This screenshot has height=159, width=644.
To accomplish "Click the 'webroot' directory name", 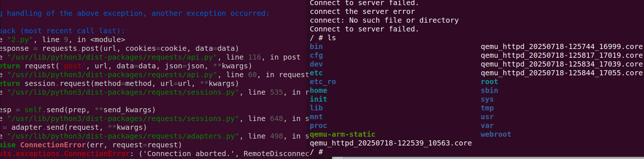I will pyautogui.click(x=496, y=135).
